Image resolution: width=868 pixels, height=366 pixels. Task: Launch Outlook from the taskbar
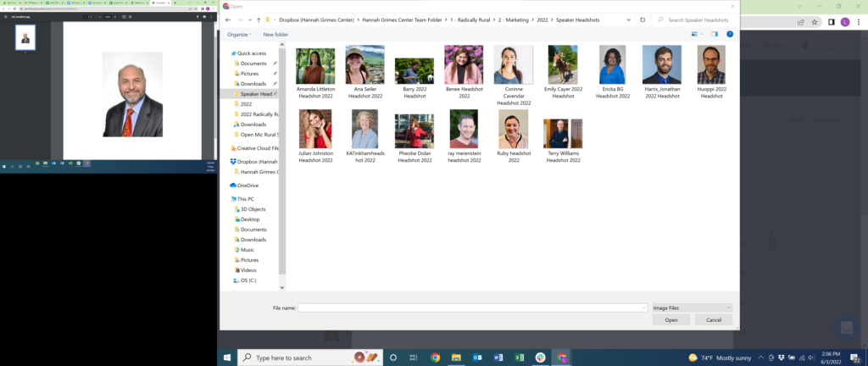tap(476, 358)
